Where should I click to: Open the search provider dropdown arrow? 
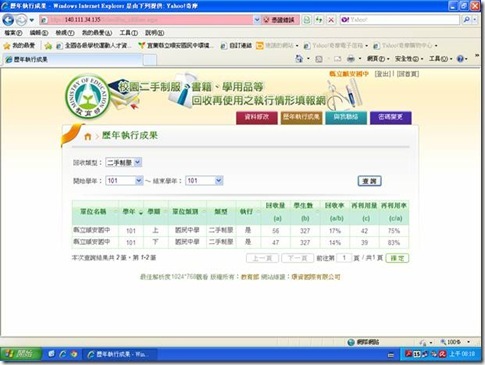(x=475, y=20)
